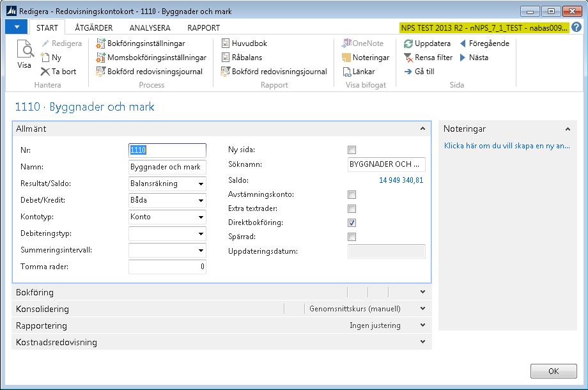Viewport: 588px width, 390px height.
Task: Click the Söknamn field
Action: tap(386, 164)
